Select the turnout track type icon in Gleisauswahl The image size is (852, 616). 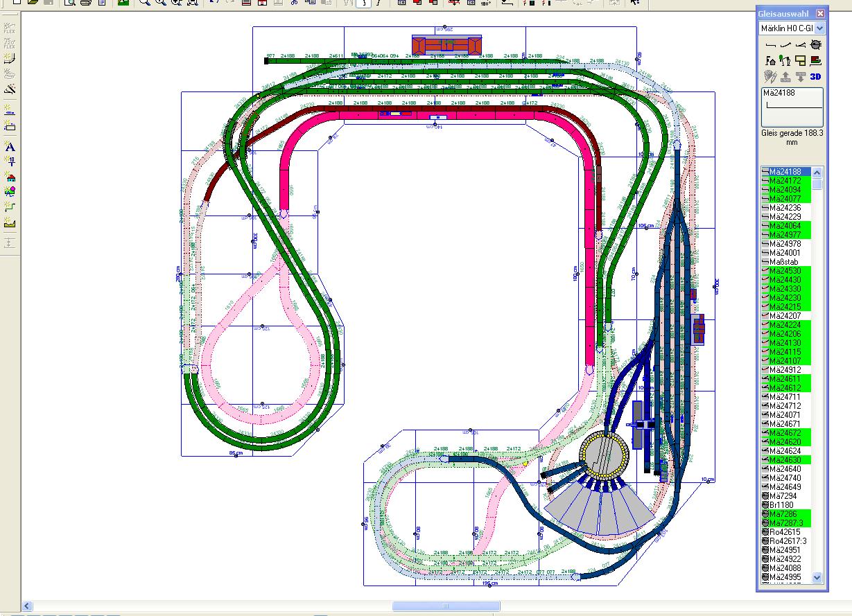(x=800, y=44)
